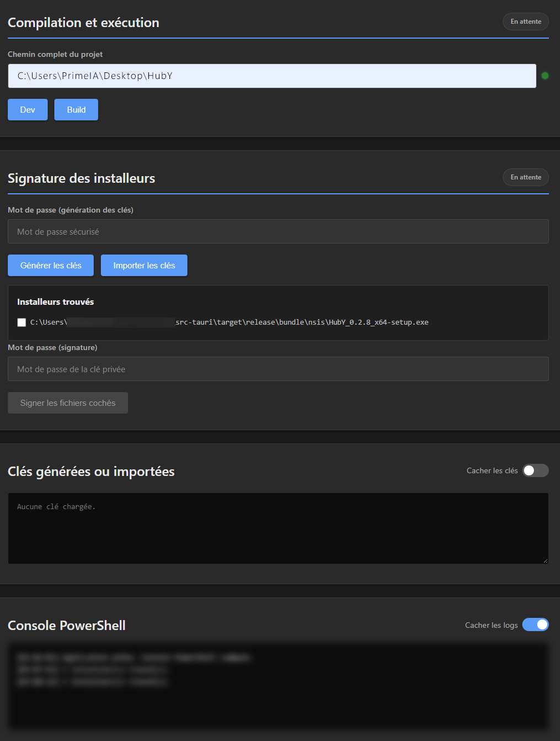Click the Cacher les logs label text

pyautogui.click(x=491, y=625)
